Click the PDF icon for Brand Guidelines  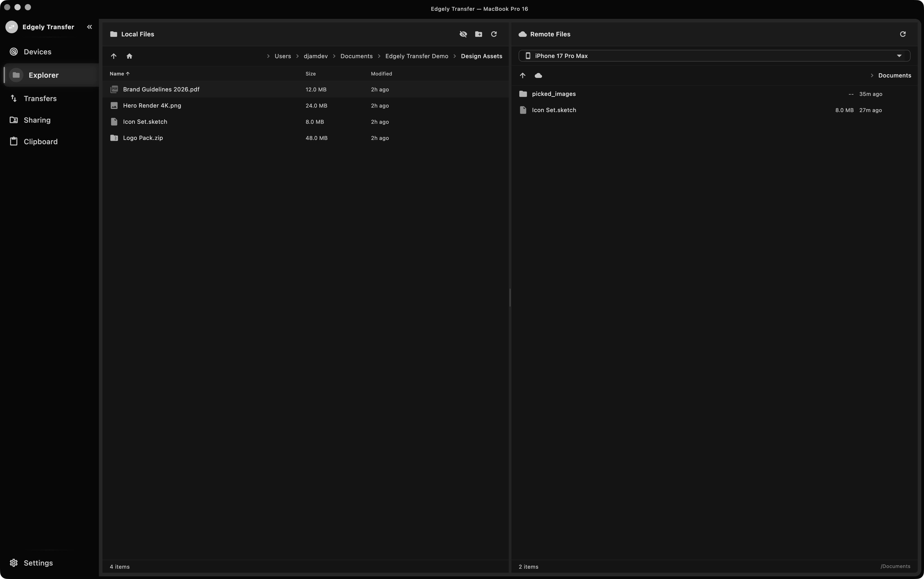[x=114, y=89]
